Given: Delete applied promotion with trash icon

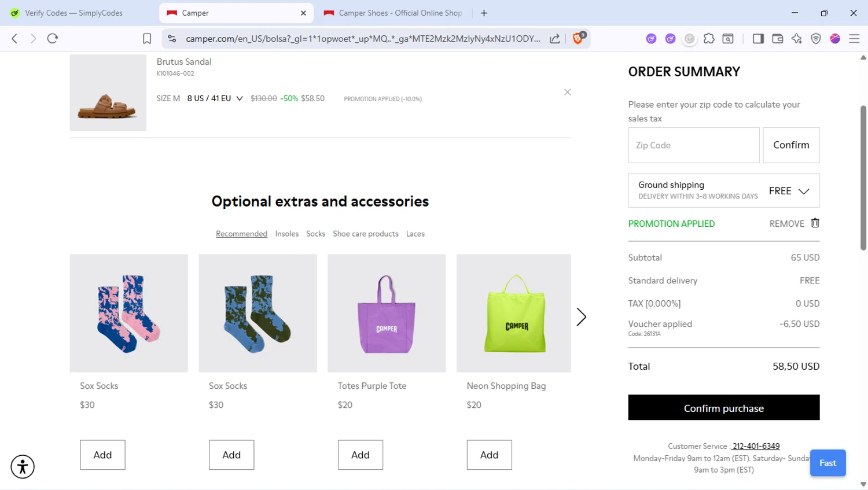Looking at the screenshot, I should pos(815,223).
